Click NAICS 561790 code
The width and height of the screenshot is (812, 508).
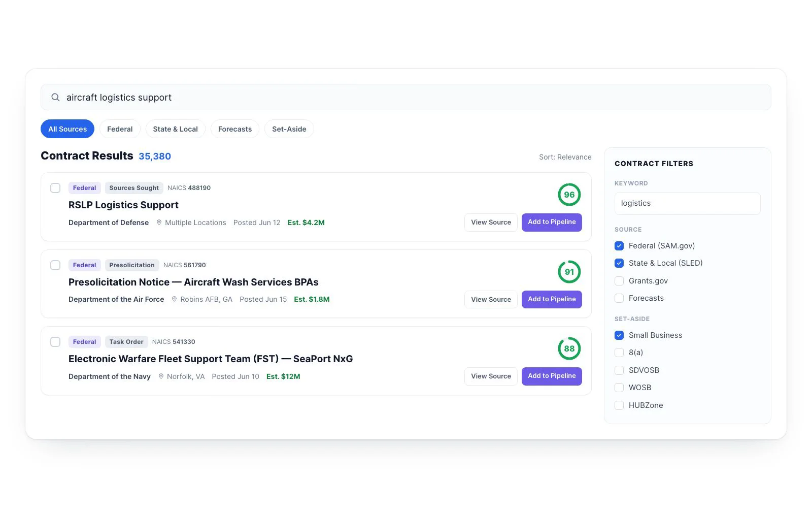(x=185, y=265)
